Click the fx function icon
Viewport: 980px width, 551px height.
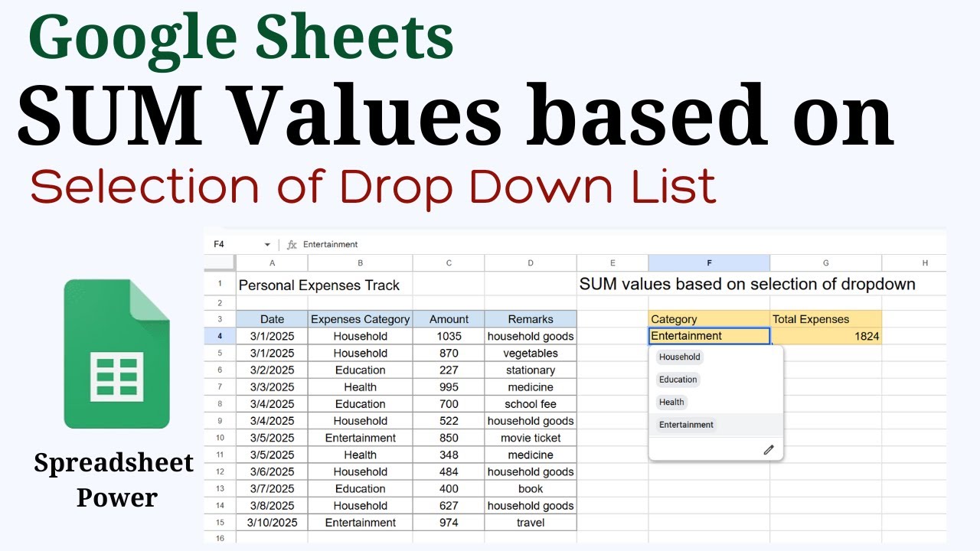291,245
